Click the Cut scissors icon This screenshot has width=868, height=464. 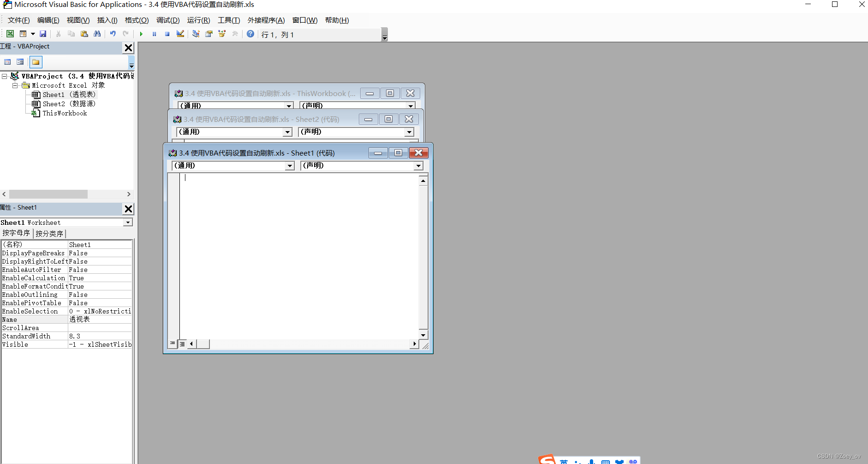58,34
